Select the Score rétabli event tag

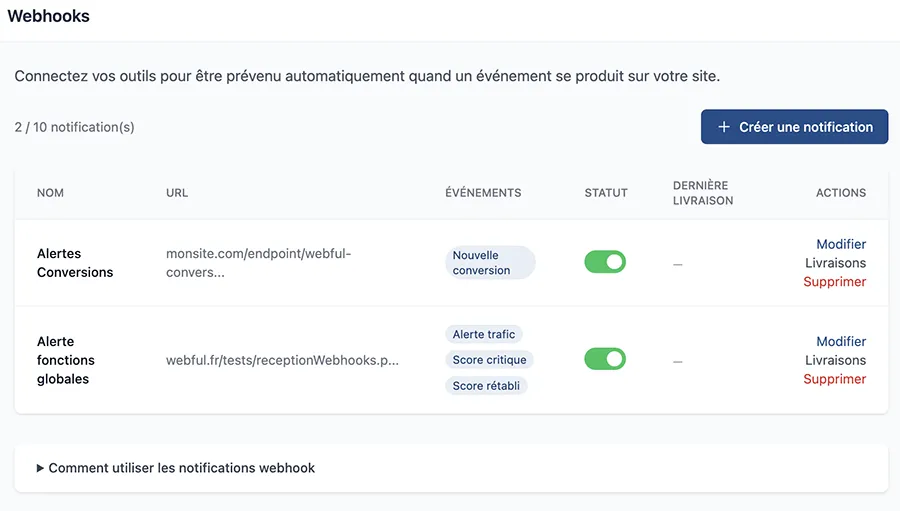pyautogui.click(x=486, y=386)
